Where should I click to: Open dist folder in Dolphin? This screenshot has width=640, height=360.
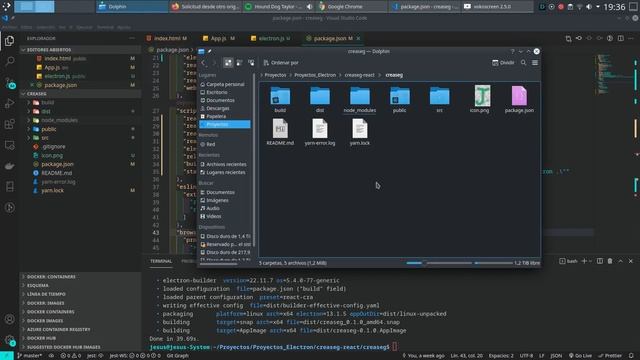click(320, 99)
